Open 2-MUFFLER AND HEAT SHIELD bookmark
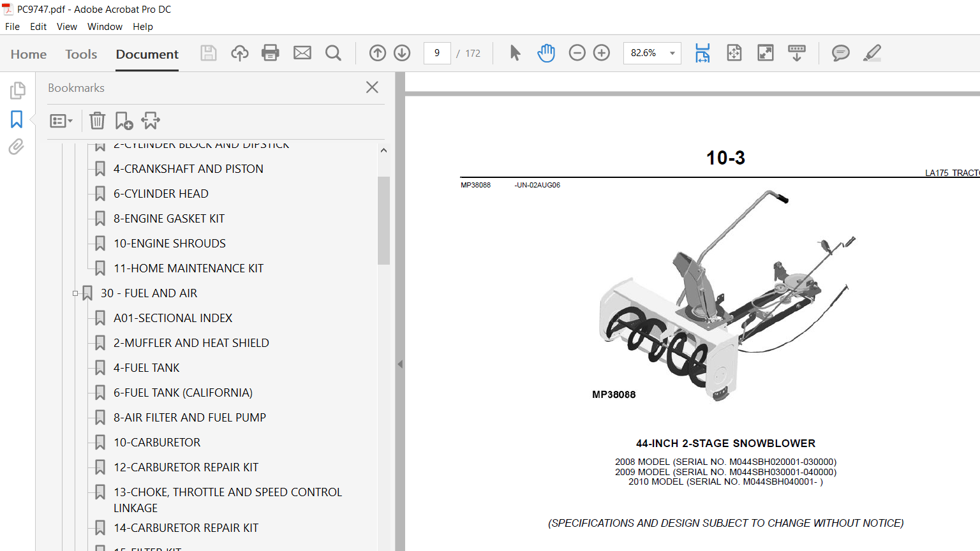 tap(191, 343)
